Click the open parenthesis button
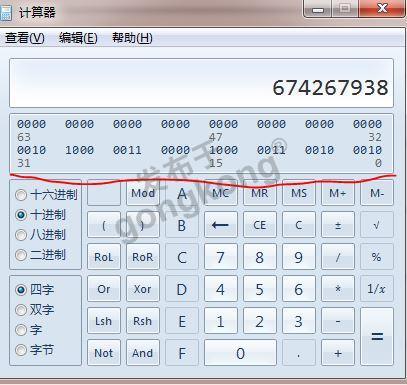Image resolution: width=407 pixels, height=385 pixels. click(104, 225)
